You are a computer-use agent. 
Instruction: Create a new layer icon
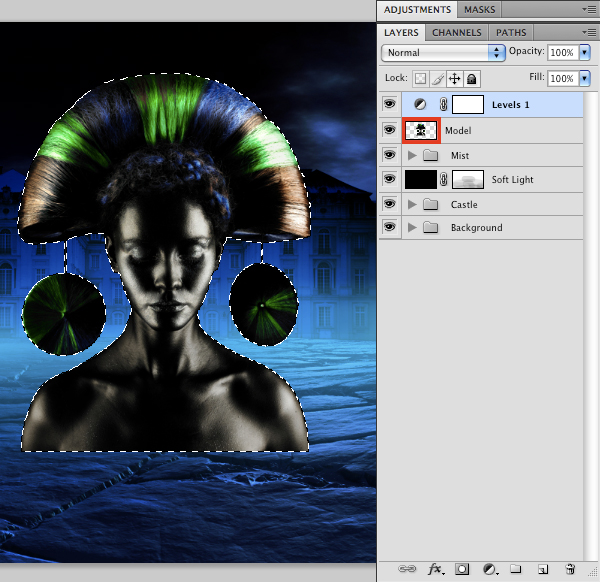(543, 569)
